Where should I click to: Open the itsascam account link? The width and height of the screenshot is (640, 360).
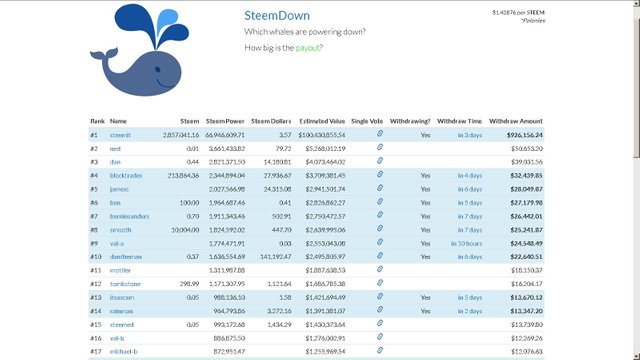tap(122, 298)
